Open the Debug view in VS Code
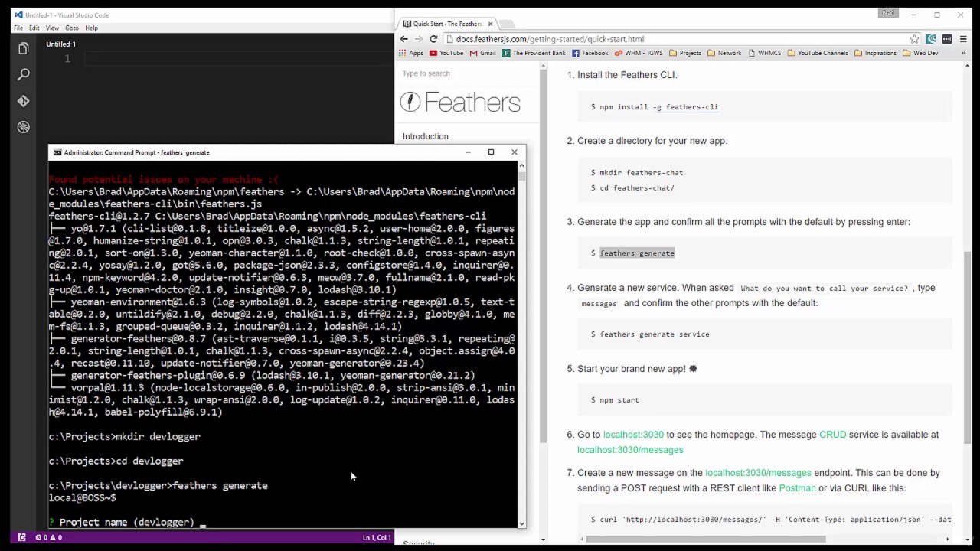This screenshot has width=980, height=551. (23, 127)
